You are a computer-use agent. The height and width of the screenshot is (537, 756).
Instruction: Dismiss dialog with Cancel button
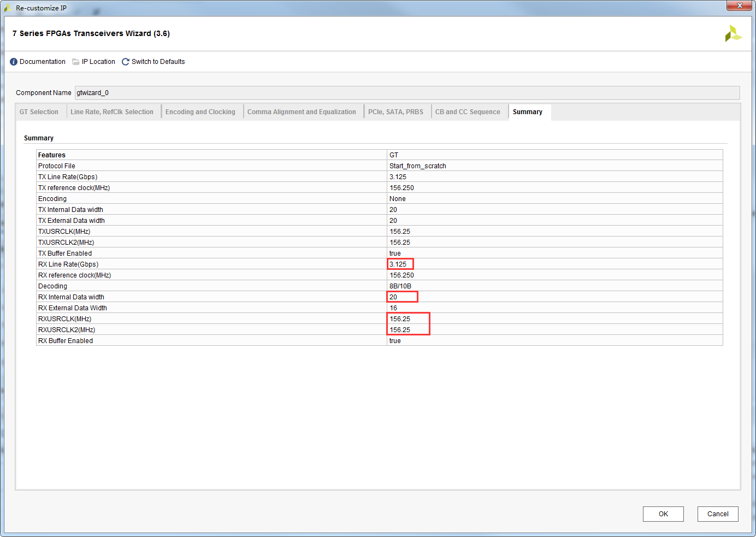coord(718,514)
